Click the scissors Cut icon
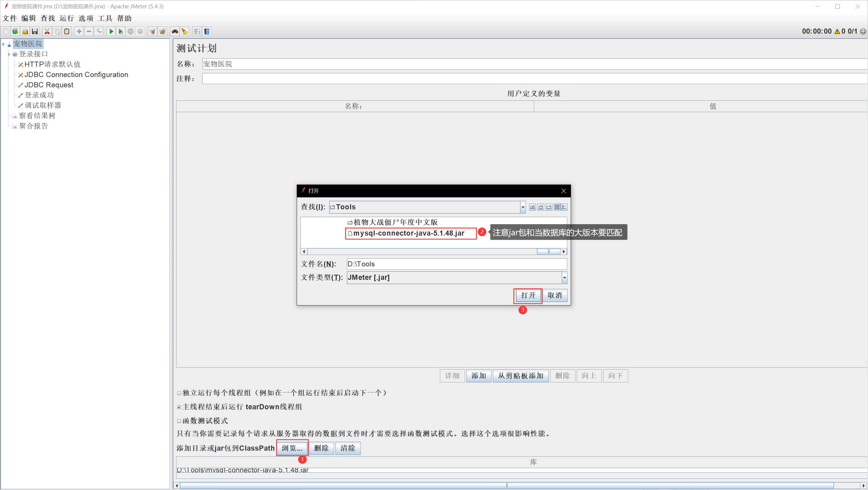Screen dimensions: 868x490 click(x=47, y=31)
